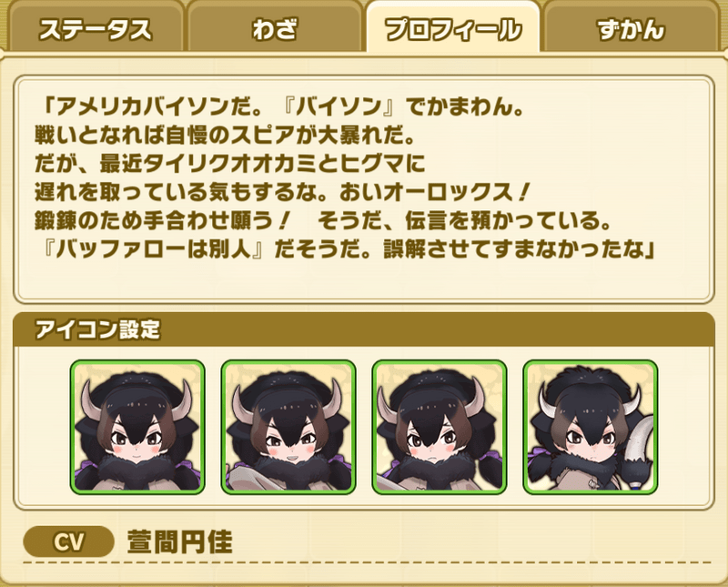This screenshot has width=728, height=587.
Task: Click the line mentioning タイリクオオカミとヒグマ
Action: (230, 164)
